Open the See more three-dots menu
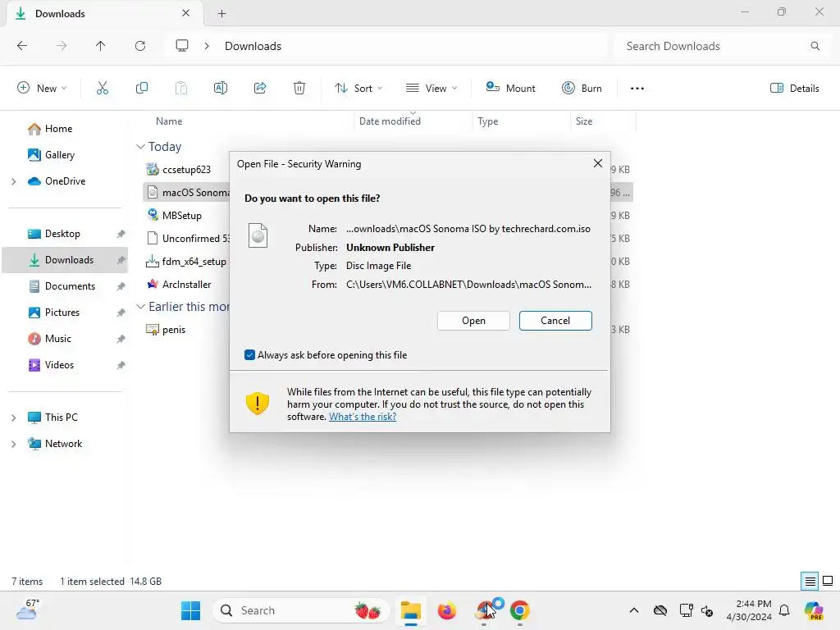This screenshot has width=840, height=630. click(637, 89)
